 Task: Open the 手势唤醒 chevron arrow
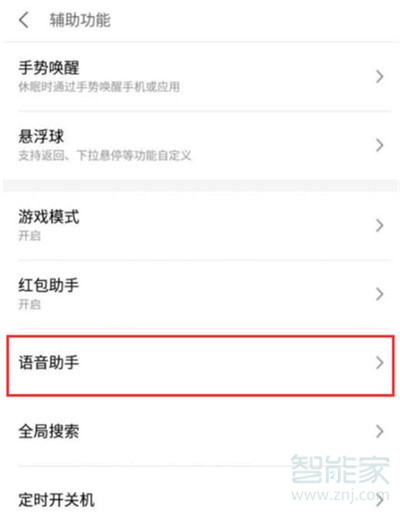(x=380, y=77)
